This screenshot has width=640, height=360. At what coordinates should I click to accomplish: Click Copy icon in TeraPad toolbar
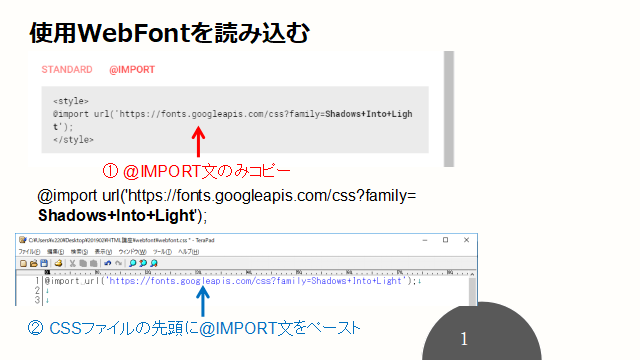(x=83, y=263)
